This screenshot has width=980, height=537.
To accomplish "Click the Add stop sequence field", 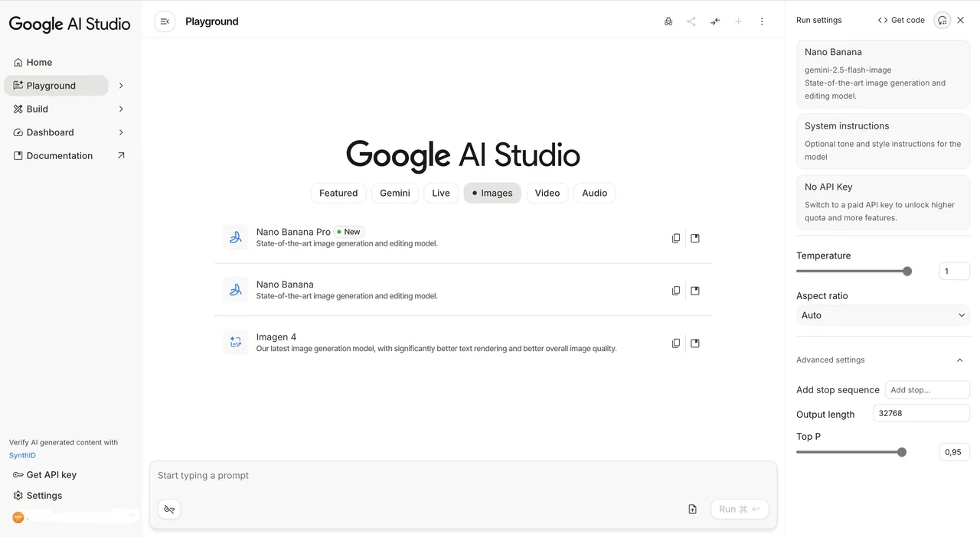I will coord(927,389).
